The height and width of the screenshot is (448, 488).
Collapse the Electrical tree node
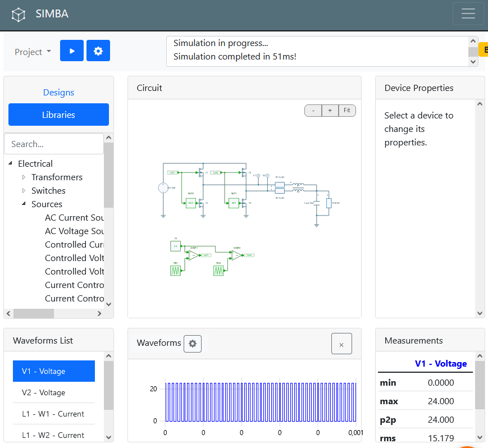coord(10,163)
